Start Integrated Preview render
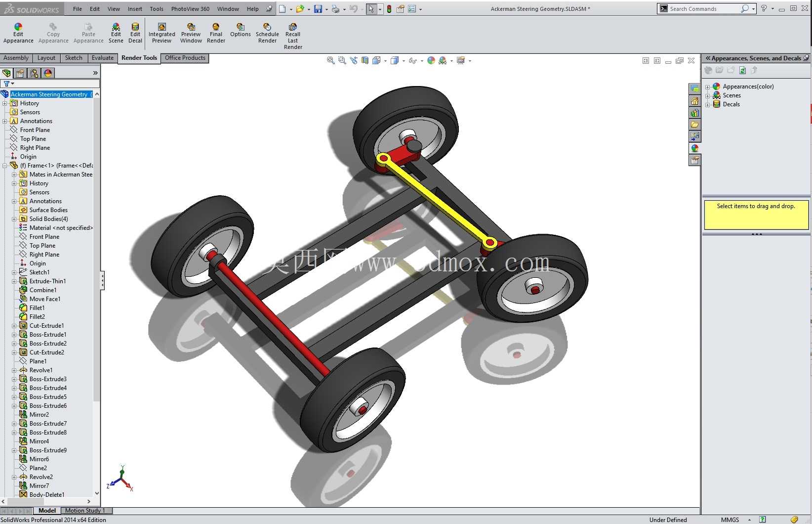The image size is (812, 524). click(162, 33)
